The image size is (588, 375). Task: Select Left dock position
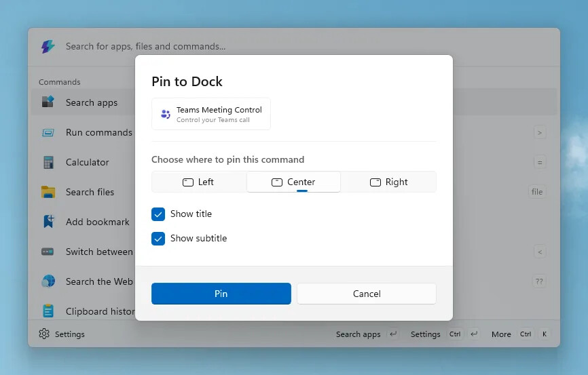point(198,182)
